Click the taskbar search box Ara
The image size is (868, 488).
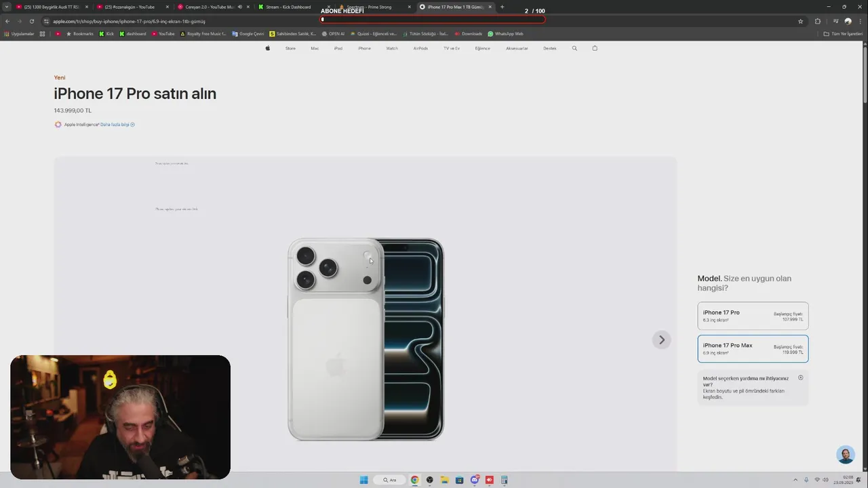389,480
